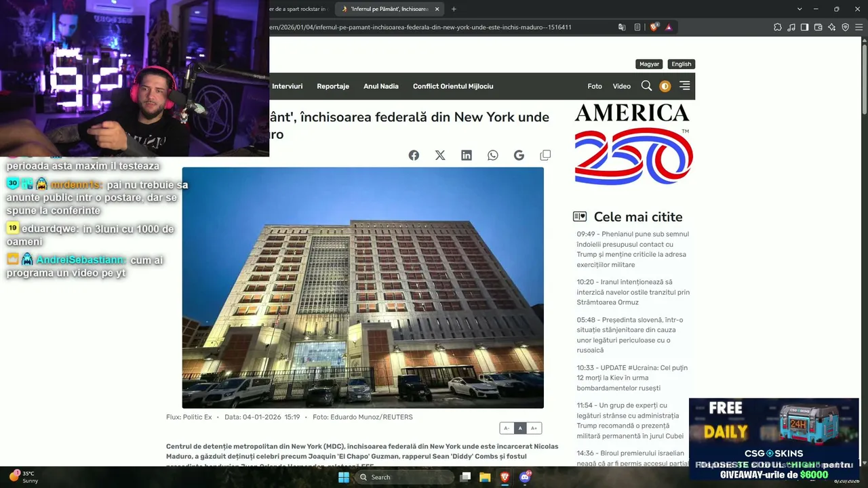The width and height of the screenshot is (868, 488).
Task: Open the weather widget showing 35°C Sunny
Action: point(24,477)
